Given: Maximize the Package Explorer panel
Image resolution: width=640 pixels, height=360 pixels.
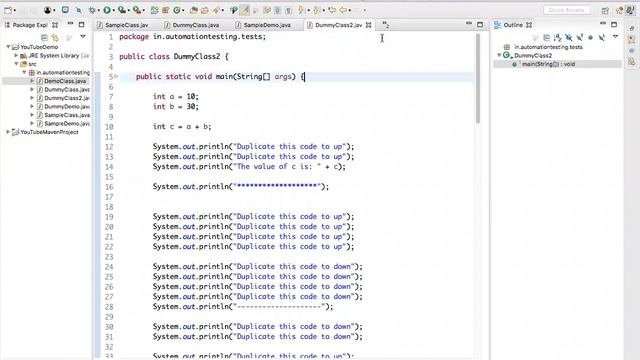Looking at the screenshot, I should 81,25.
